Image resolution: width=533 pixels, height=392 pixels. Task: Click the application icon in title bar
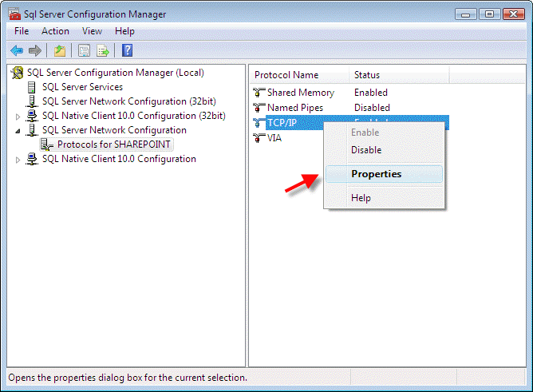coord(14,14)
